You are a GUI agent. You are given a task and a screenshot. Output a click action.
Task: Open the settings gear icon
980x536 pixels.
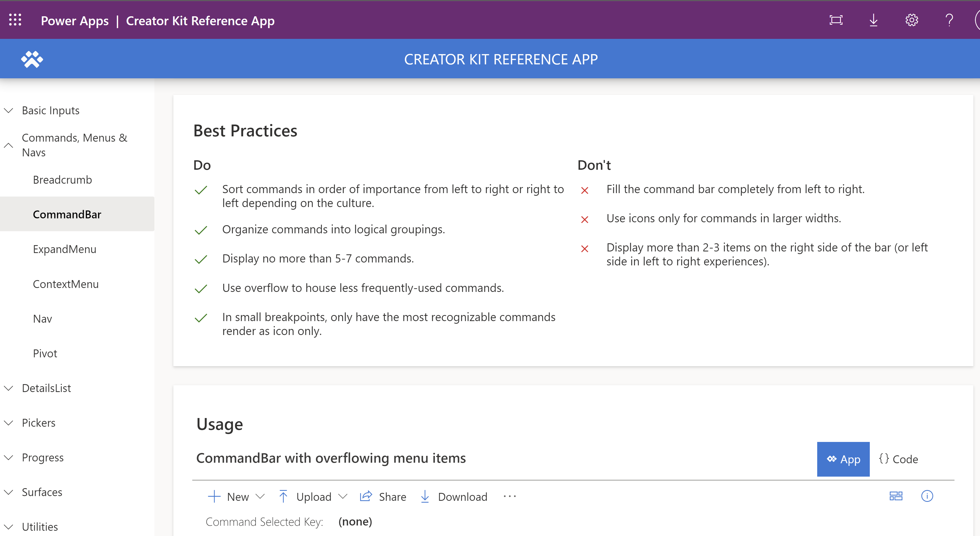coord(912,20)
